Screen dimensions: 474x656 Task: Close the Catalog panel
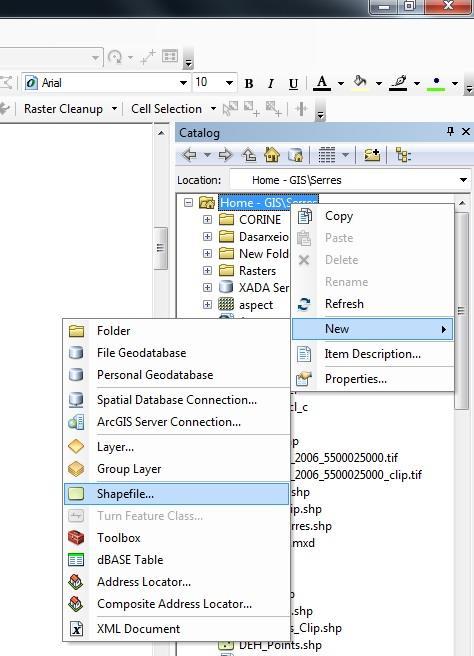click(466, 132)
